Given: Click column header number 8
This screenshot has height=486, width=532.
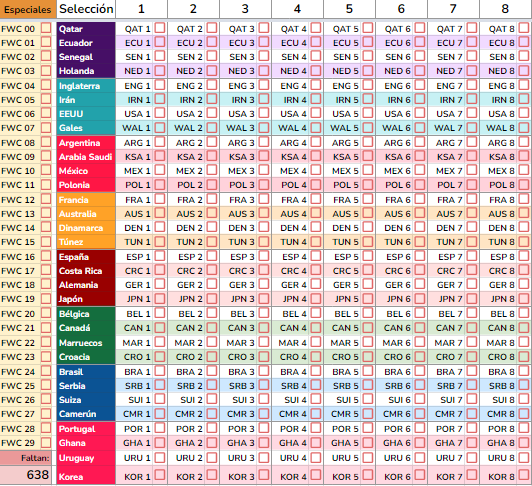Looking at the screenshot, I should 506,9.
